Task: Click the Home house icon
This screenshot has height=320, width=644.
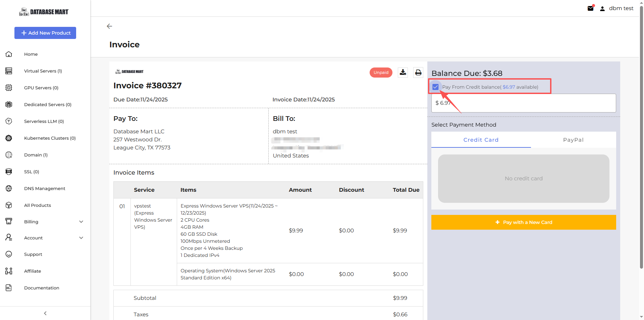Action: (9, 54)
